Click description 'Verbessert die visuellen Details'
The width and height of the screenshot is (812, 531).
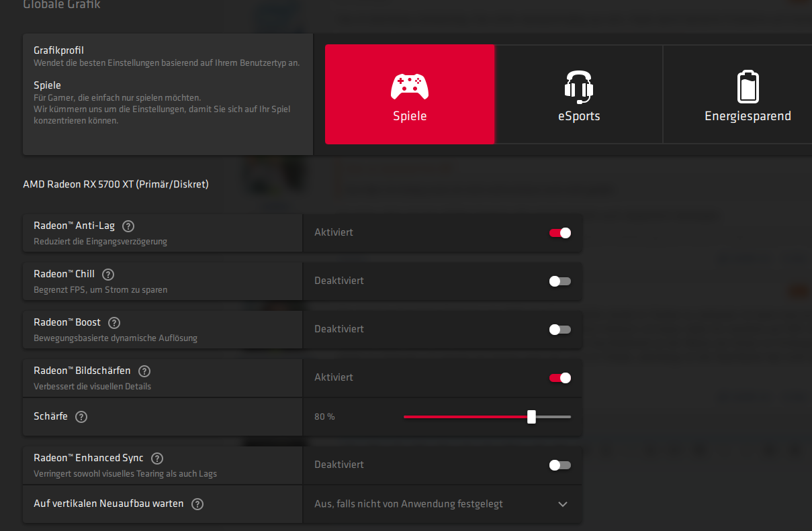click(93, 387)
